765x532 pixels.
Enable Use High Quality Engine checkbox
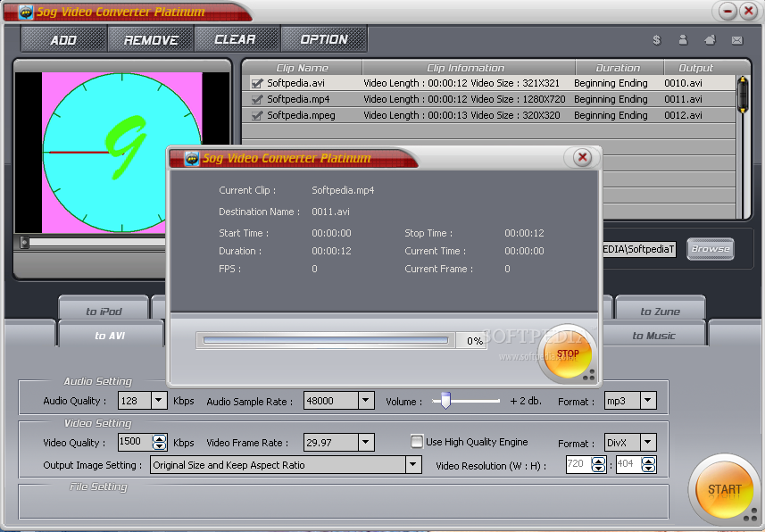click(417, 442)
